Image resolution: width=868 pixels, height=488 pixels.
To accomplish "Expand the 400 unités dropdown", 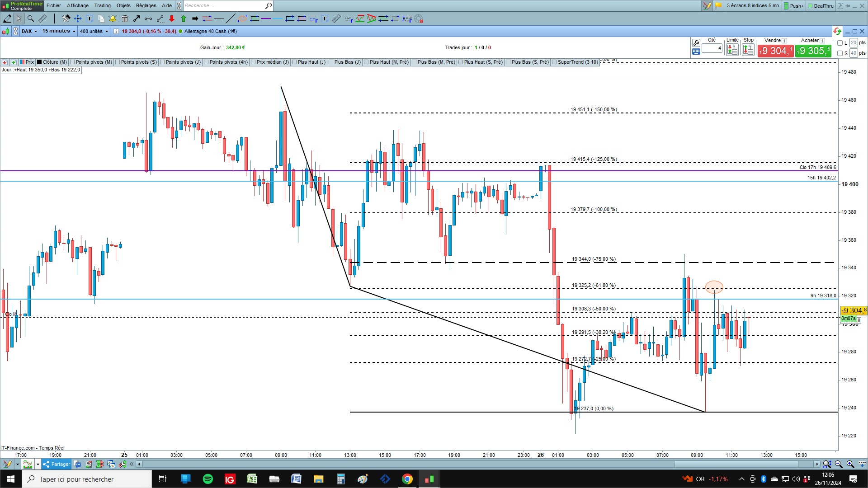I will (94, 31).
